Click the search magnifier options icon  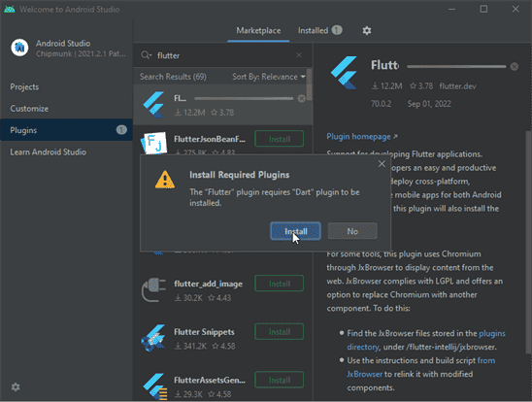(147, 55)
